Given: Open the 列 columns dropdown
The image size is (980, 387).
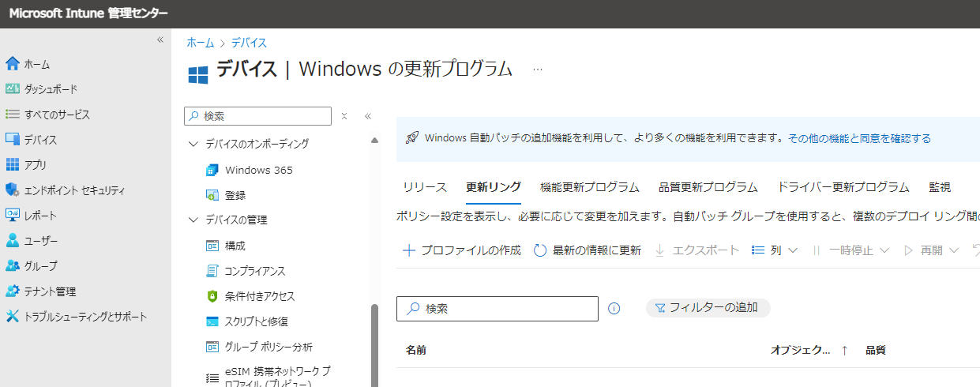Looking at the screenshot, I should pyautogui.click(x=774, y=250).
